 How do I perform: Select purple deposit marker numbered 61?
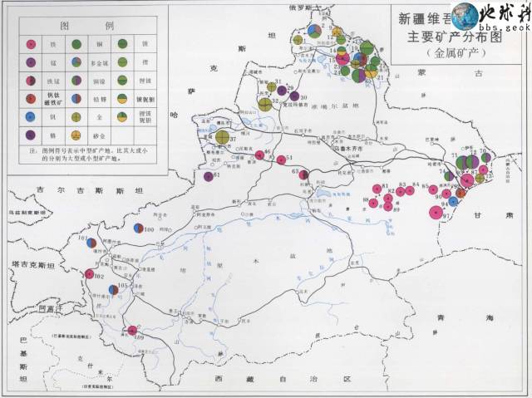click(x=209, y=176)
